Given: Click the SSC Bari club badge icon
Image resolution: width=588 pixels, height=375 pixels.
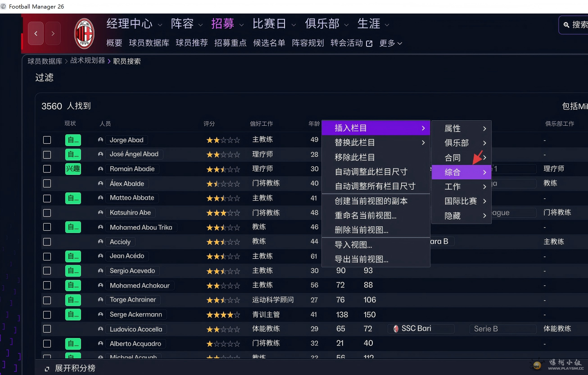Looking at the screenshot, I should click(396, 329).
